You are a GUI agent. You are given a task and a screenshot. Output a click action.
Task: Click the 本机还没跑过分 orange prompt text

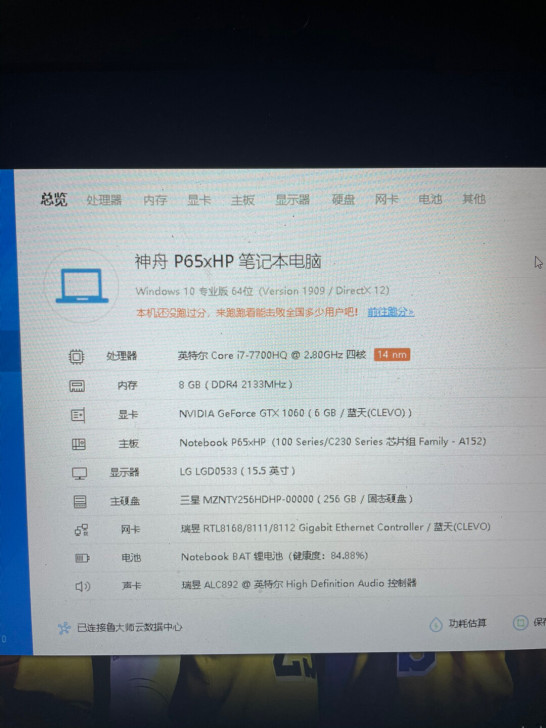(247, 312)
